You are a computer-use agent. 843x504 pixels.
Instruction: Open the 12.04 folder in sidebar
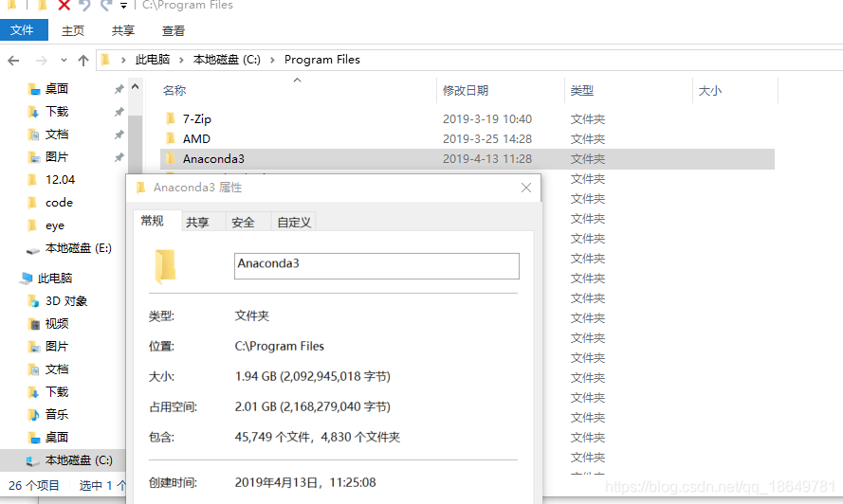point(60,179)
